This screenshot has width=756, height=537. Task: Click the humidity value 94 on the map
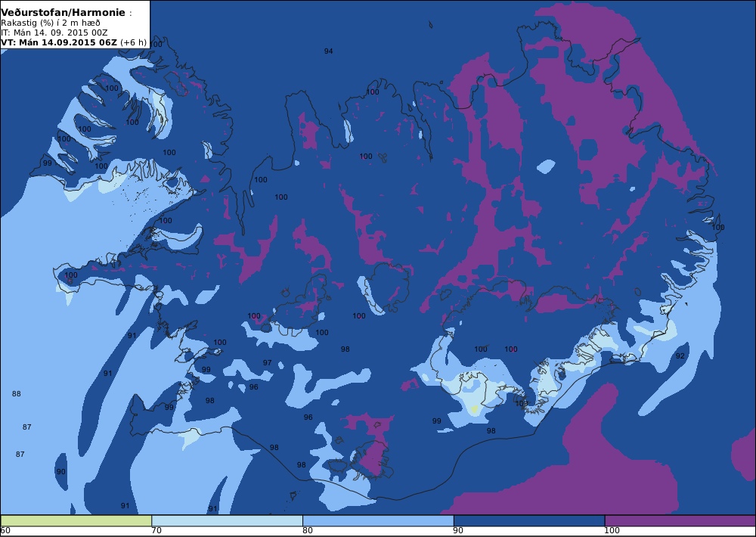coord(328,51)
